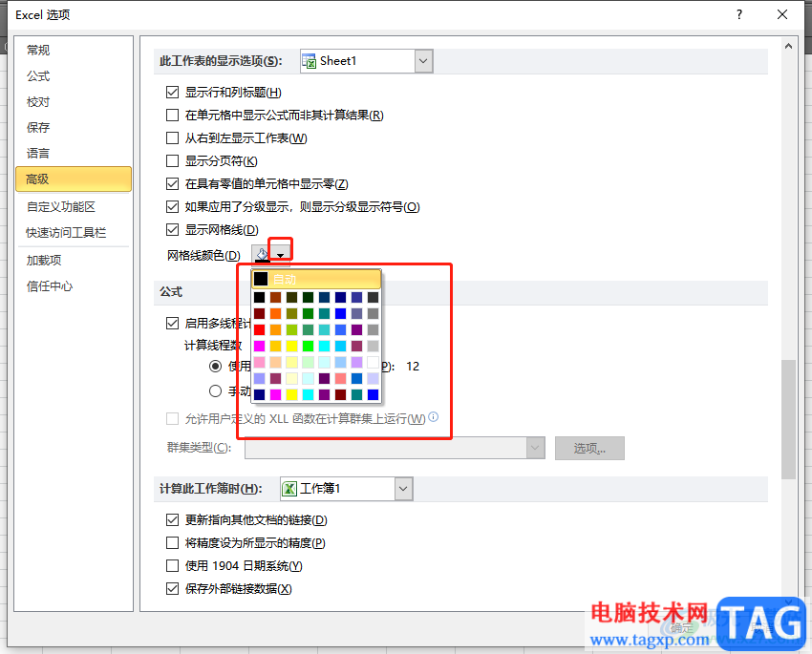Pick the sea green color swatch

pos(309,329)
